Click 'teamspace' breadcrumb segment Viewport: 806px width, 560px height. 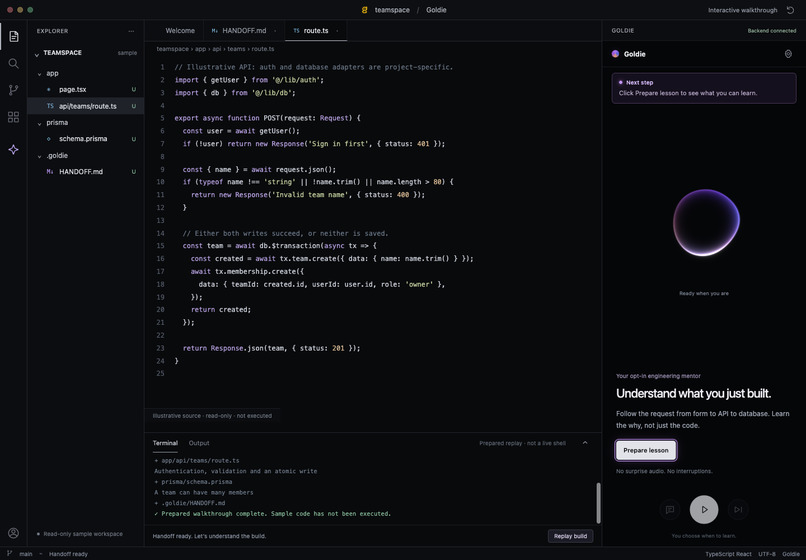click(x=172, y=49)
